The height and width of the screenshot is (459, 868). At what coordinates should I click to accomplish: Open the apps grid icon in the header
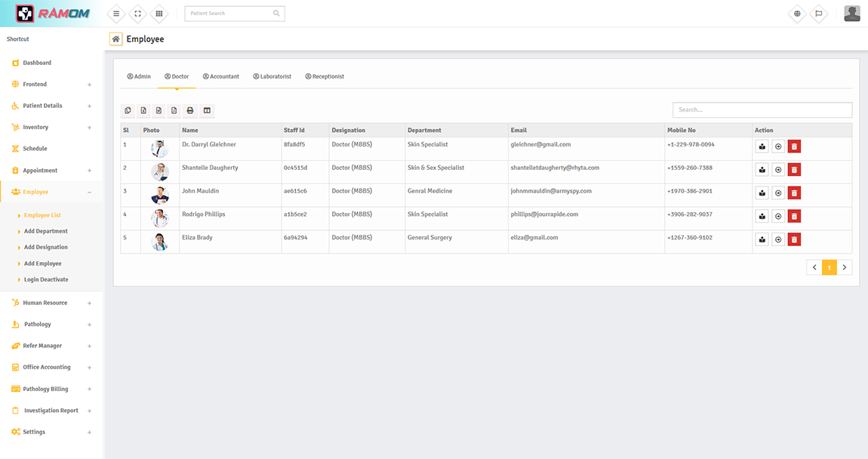(x=159, y=14)
